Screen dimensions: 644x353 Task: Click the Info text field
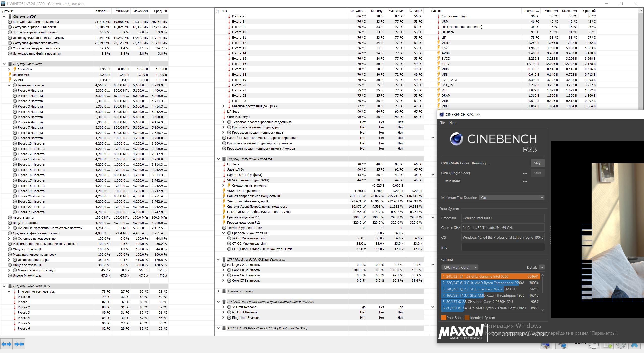point(503,247)
